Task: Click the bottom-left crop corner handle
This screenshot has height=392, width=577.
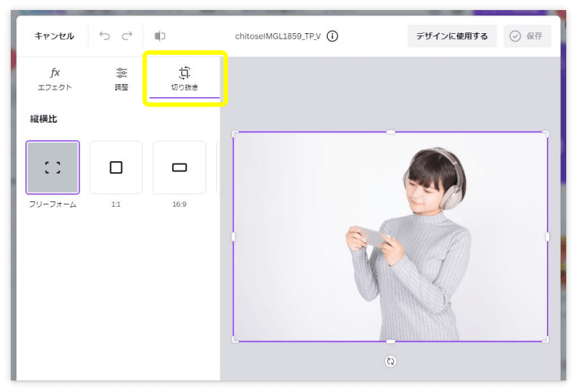Action: [x=235, y=340]
